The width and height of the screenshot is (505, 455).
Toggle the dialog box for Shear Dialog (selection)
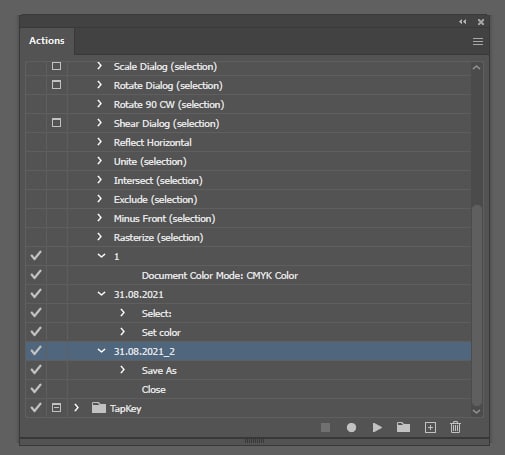click(x=56, y=123)
